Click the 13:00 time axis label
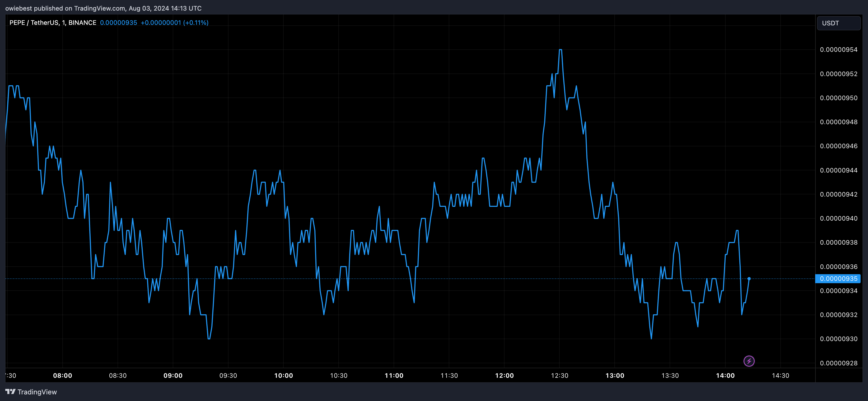868x401 pixels. click(615, 375)
